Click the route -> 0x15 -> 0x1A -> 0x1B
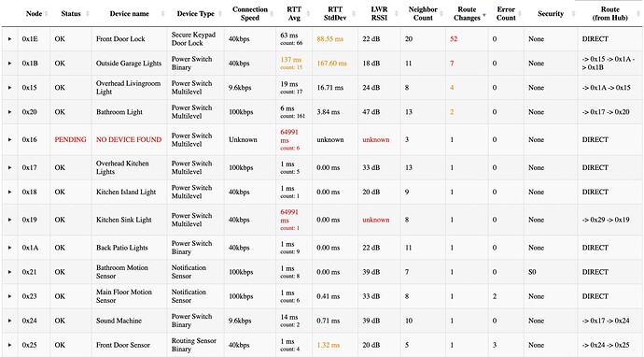 (609, 64)
